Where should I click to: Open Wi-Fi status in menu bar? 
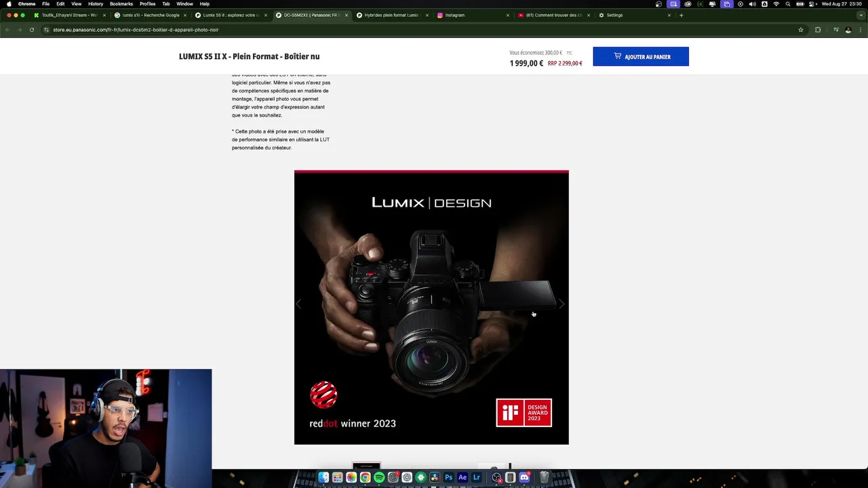[x=776, y=4]
